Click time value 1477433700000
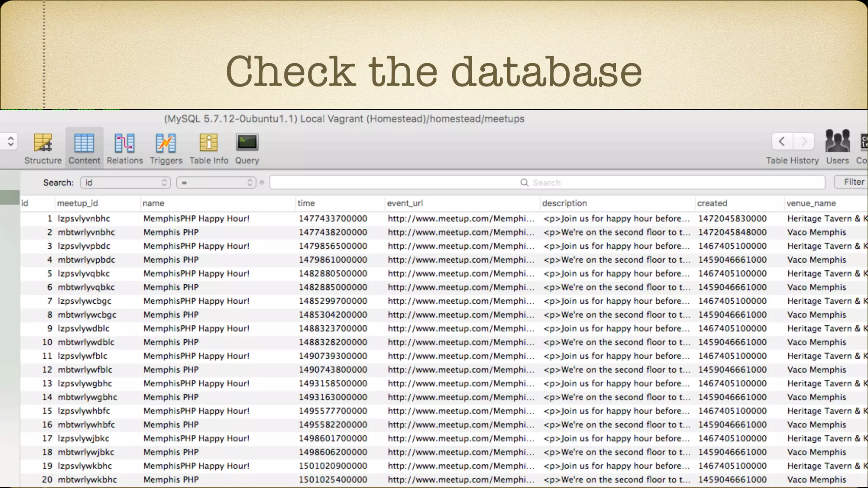The height and width of the screenshot is (488, 868). [x=333, y=219]
